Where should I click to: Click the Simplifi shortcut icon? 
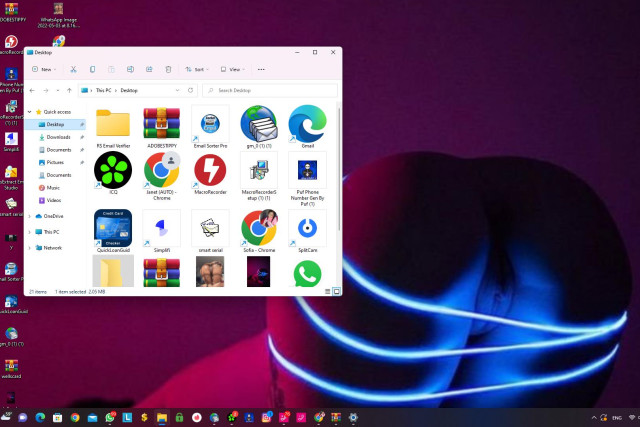(162, 229)
